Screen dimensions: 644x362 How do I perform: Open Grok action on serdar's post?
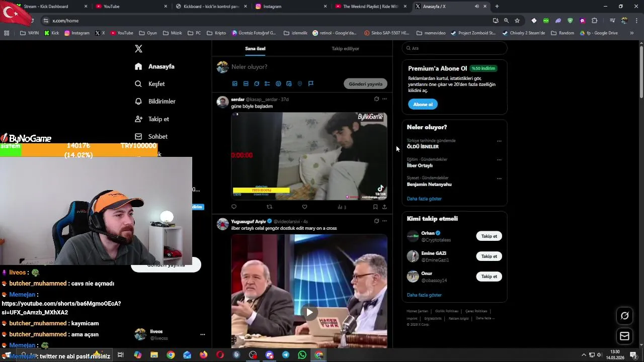(x=376, y=99)
